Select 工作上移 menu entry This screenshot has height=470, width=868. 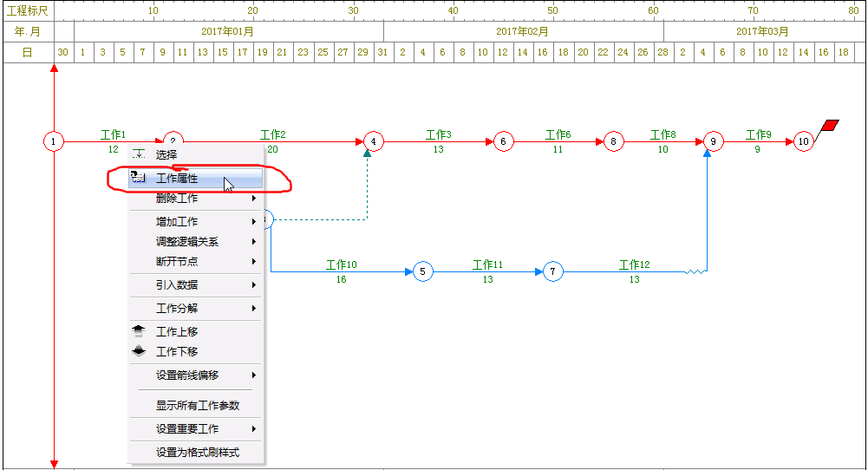195,331
